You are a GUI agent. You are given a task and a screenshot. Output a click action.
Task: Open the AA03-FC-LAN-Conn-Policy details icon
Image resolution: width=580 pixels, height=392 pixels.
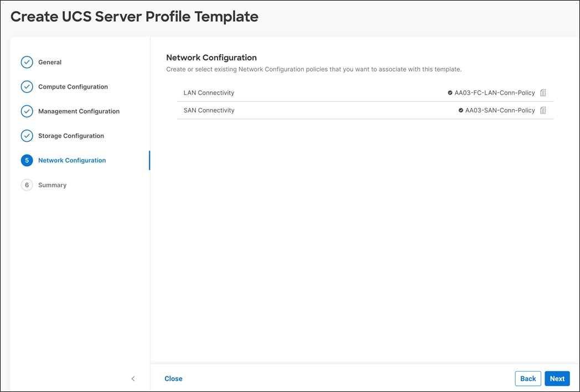[543, 92]
